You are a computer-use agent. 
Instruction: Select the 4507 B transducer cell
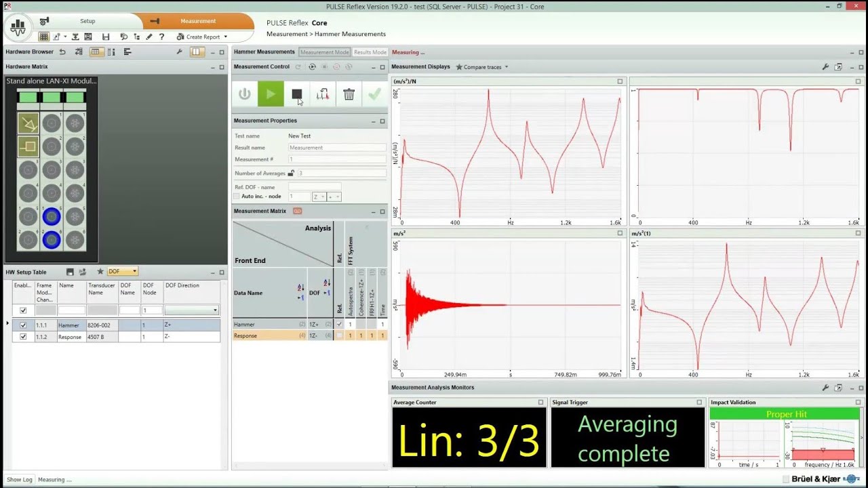102,337
